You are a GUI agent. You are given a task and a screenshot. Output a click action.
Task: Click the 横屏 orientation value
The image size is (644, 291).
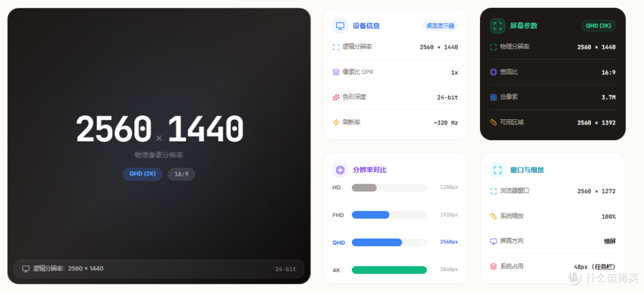(609, 242)
